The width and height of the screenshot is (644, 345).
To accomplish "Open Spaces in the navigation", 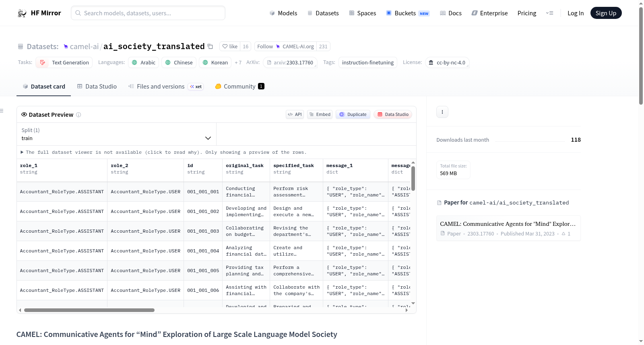I will coord(363,13).
